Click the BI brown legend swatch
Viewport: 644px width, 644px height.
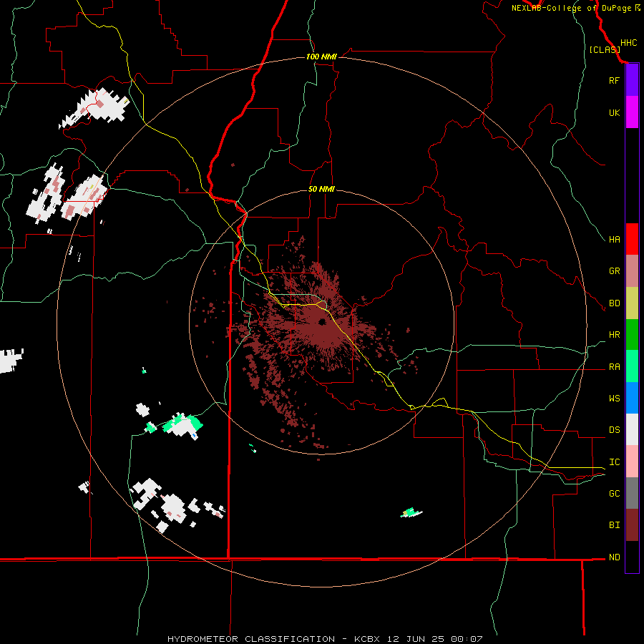point(632,525)
